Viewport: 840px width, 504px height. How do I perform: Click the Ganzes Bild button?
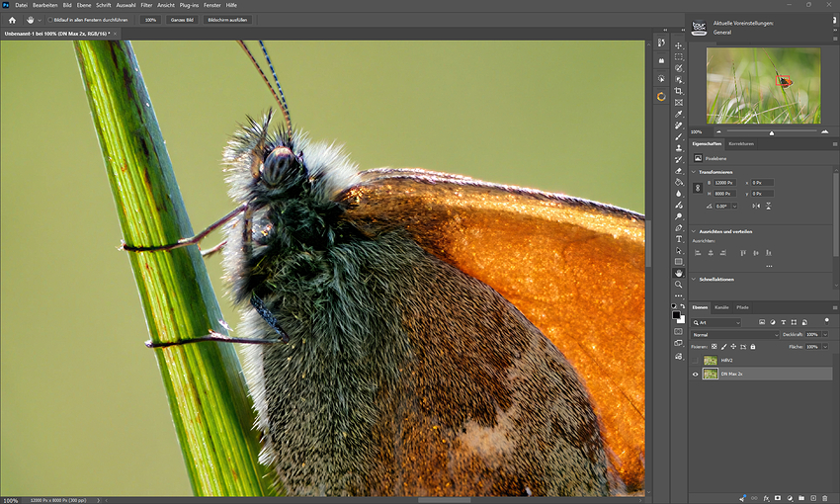click(182, 20)
